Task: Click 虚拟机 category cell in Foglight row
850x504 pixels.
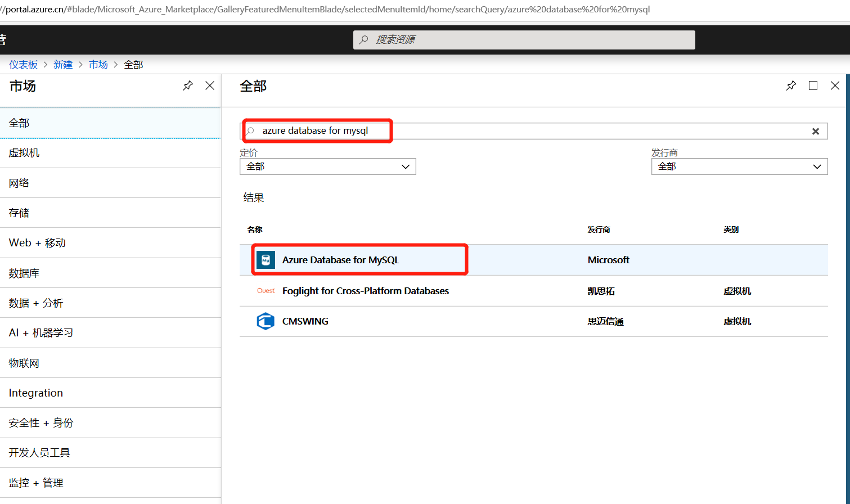Action: pos(737,291)
